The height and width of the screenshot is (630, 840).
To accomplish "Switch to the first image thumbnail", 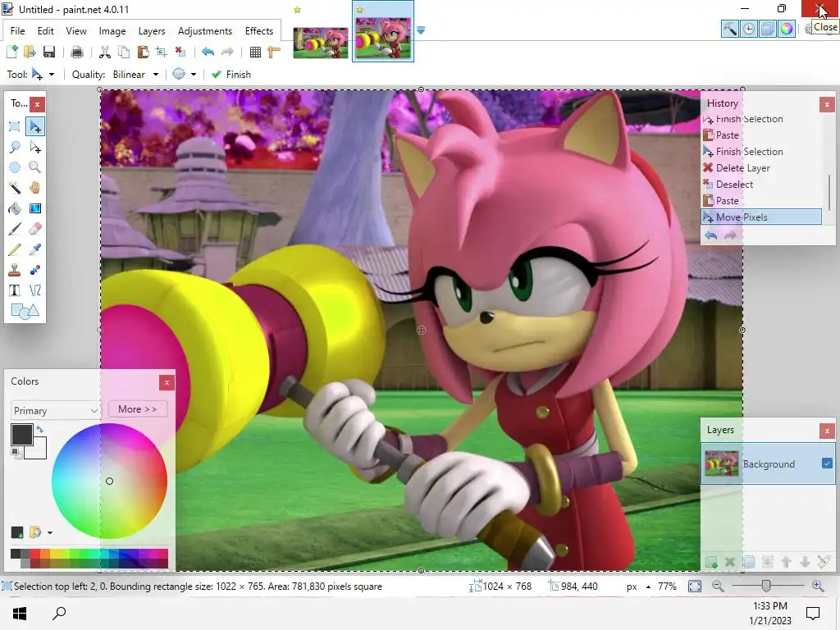I will click(321, 43).
